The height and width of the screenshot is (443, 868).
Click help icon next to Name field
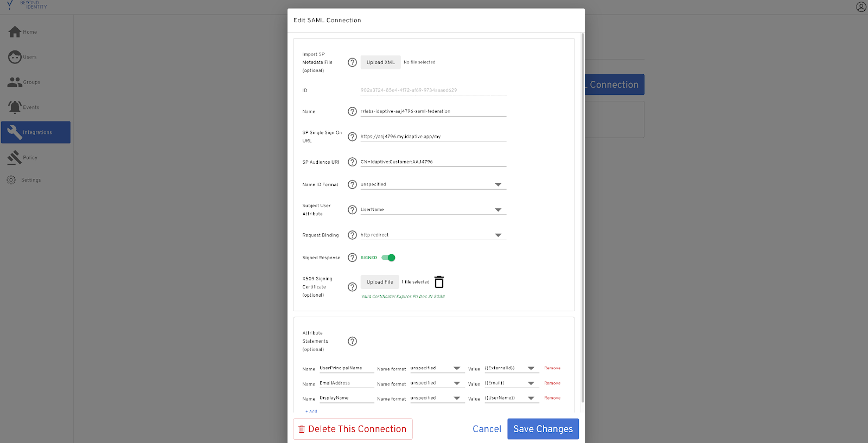tap(352, 111)
